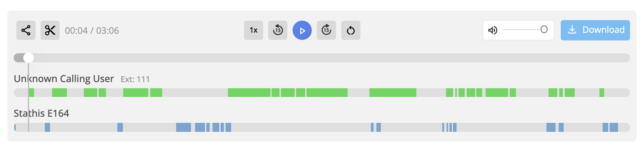This screenshot has width=644, height=163.
Task: Rewind 15 seconds
Action: 278,30
